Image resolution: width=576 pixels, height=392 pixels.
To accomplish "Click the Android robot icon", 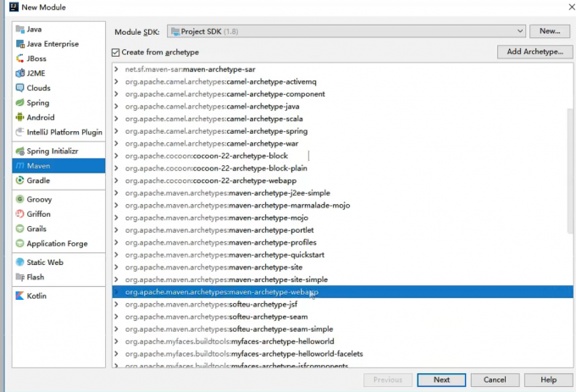I will click(x=19, y=117).
